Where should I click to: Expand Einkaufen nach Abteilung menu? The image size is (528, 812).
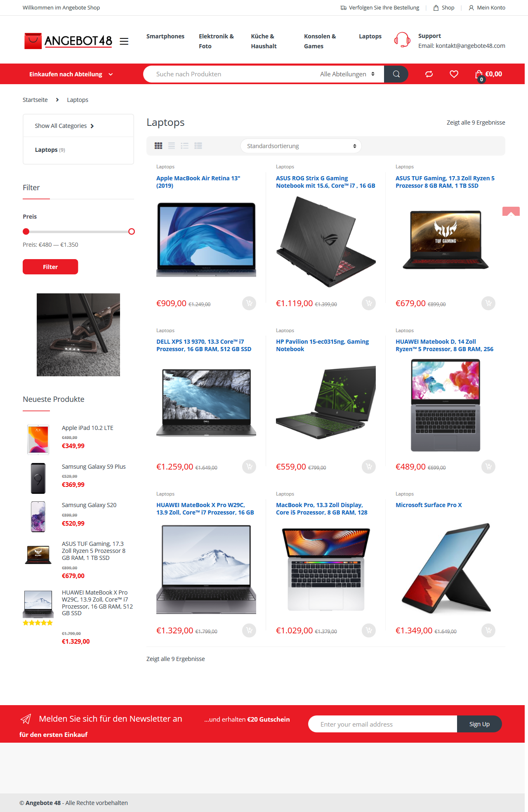coord(71,74)
